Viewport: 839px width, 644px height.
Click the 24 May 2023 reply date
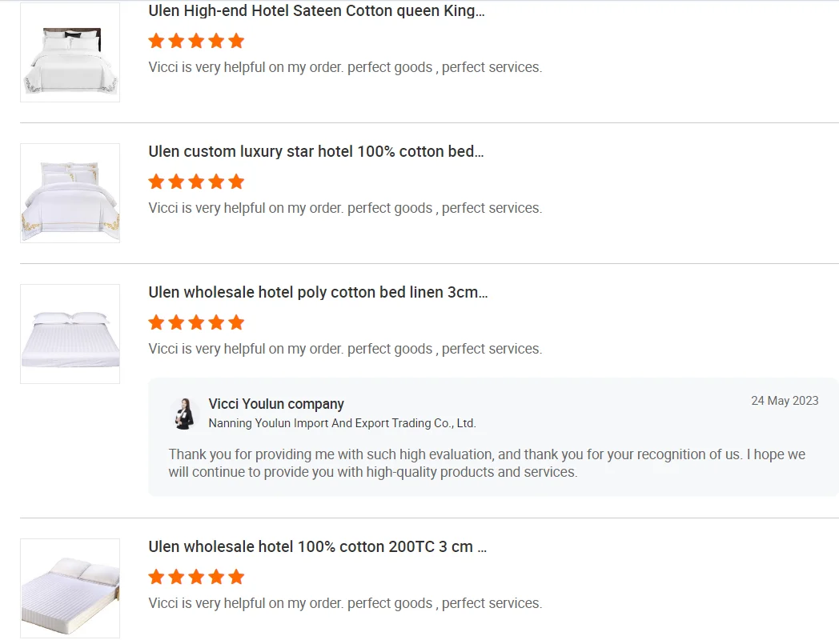pyautogui.click(x=785, y=401)
